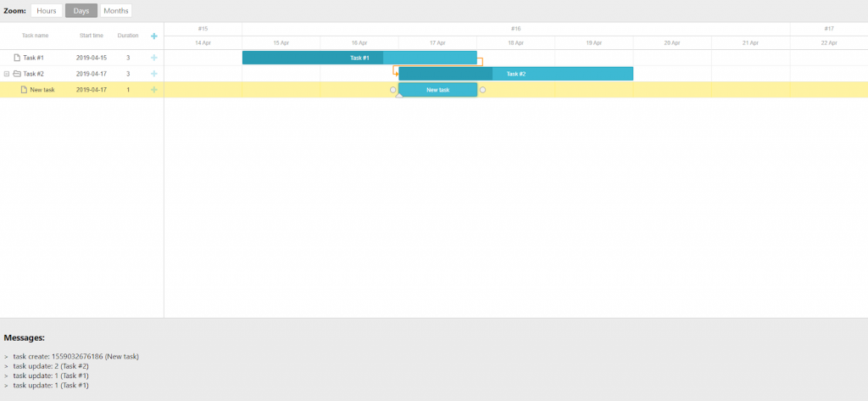
Task: Click the 22 Apr date header
Action: [829, 42]
